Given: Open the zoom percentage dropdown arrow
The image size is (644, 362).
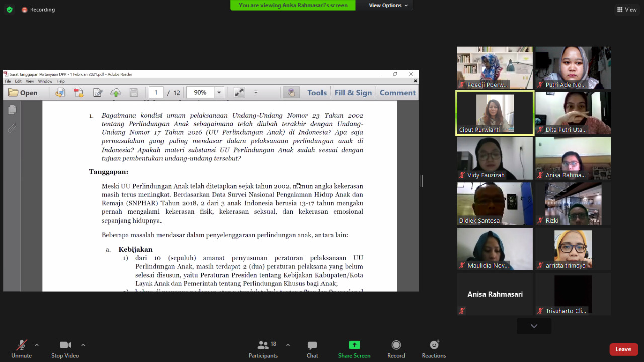Looking at the screenshot, I should (x=219, y=93).
